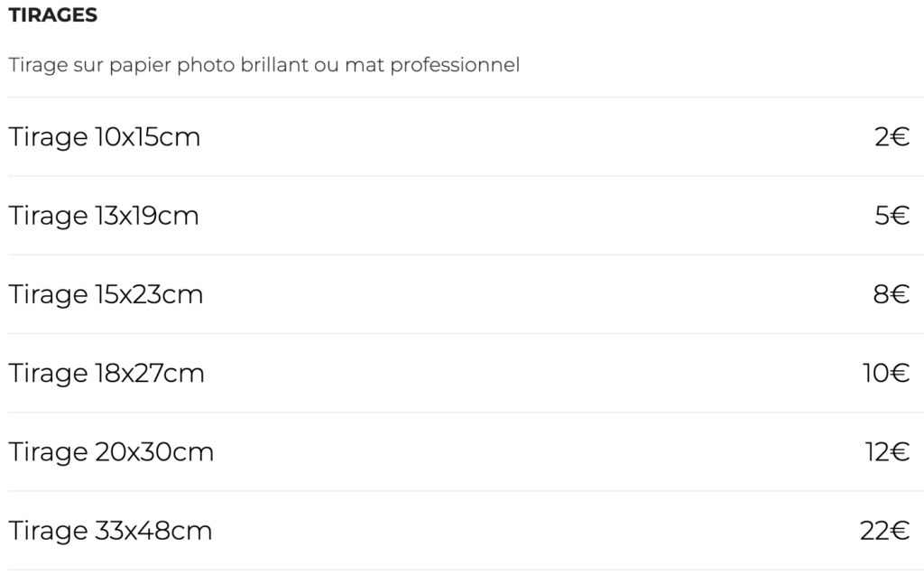The width and height of the screenshot is (924, 575).
Task: Pick the Tirage 18x27cm item
Action: (106, 373)
